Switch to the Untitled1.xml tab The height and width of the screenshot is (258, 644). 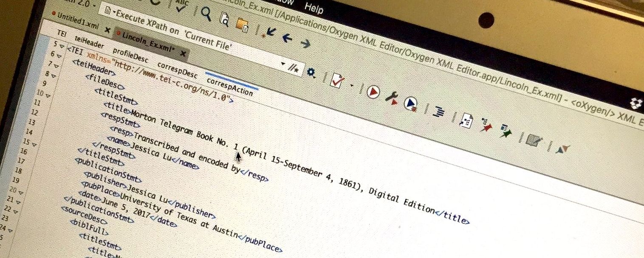pyautogui.click(x=78, y=21)
